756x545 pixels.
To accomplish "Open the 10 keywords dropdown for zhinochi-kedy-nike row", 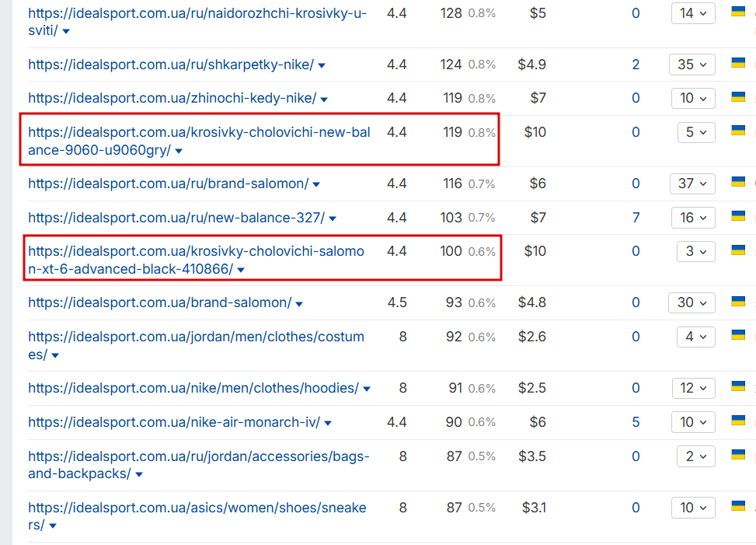I will click(x=693, y=99).
